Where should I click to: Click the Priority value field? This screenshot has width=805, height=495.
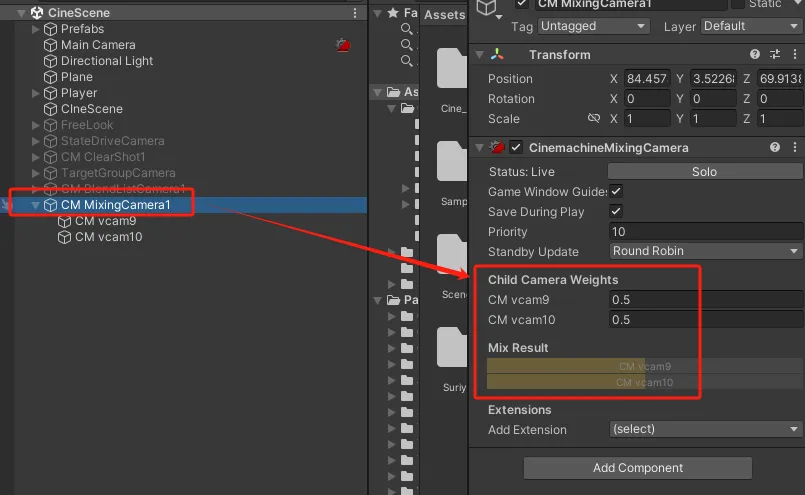pos(706,232)
